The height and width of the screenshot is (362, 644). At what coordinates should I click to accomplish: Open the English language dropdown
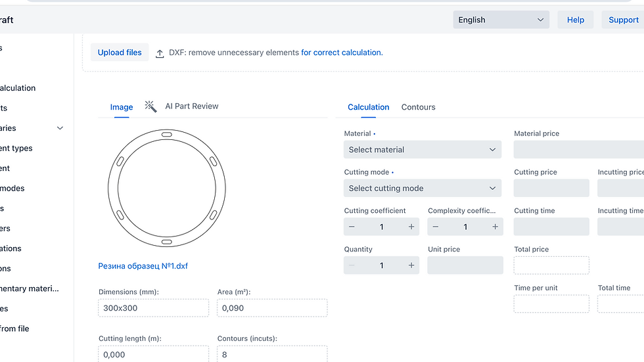[x=501, y=20]
